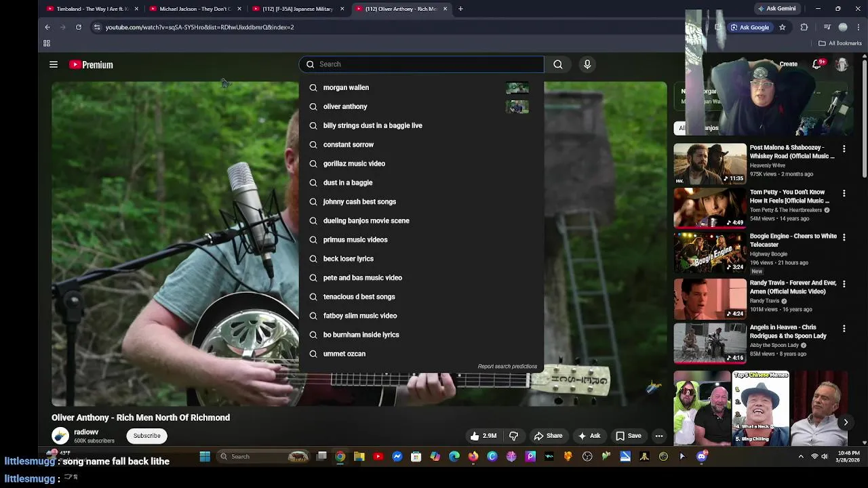Choose 'primus music videos' suggestion
Viewport: 868px width, 488px height.
tap(421, 239)
